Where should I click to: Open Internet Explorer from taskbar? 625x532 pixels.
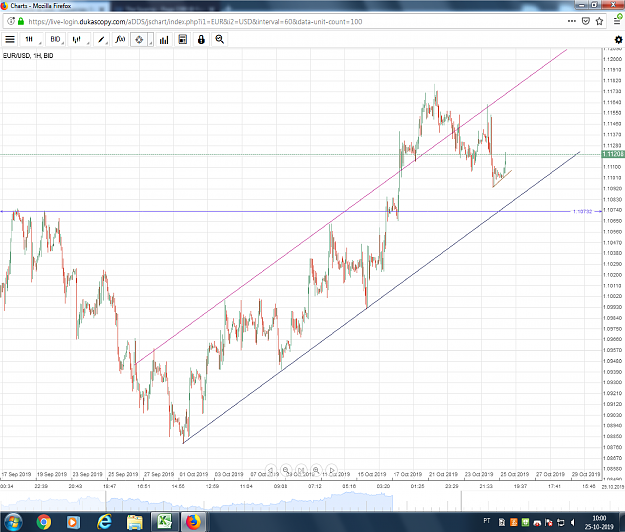(104, 522)
